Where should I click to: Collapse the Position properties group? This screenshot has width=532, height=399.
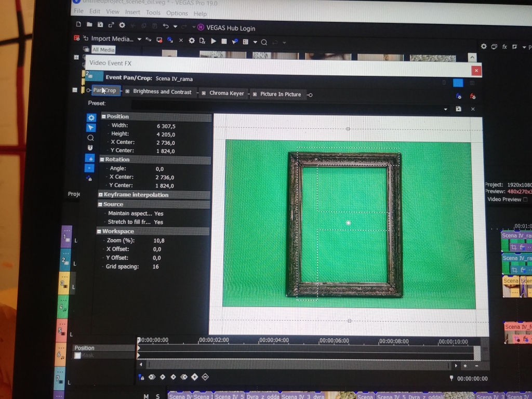pyautogui.click(x=103, y=116)
